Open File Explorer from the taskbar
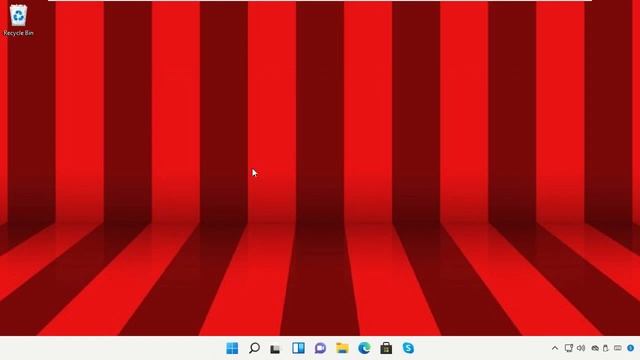The image size is (640, 360). pos(342,348)
